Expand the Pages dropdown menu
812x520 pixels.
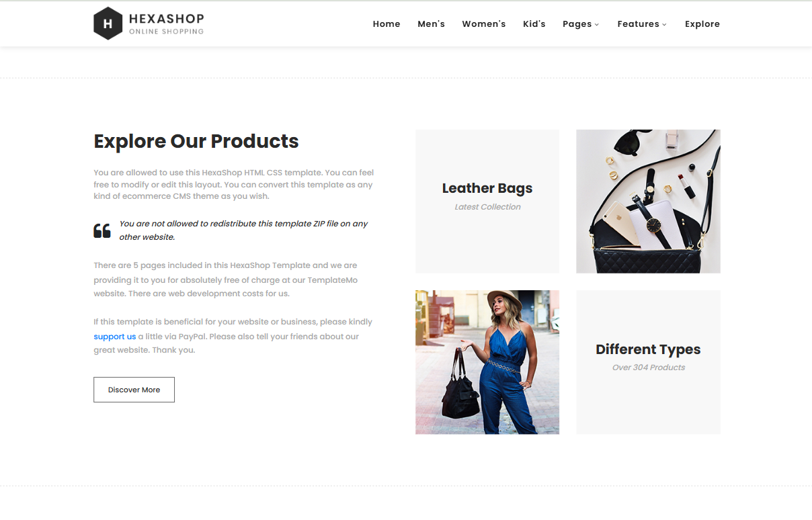(x=581, y=24)
